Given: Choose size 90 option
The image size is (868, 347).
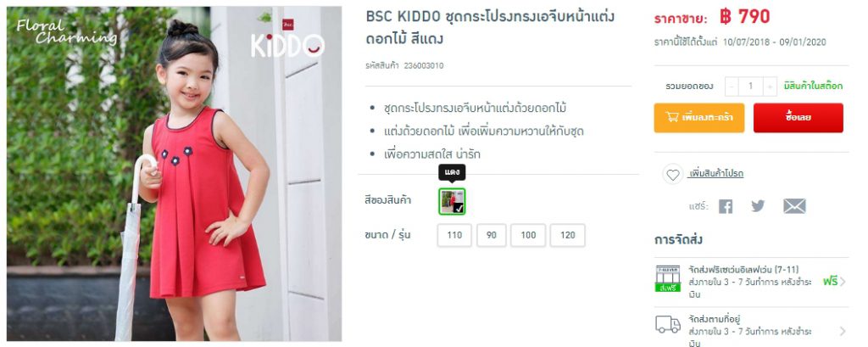Looking at the screenshot, I should (x=492, y=235).
